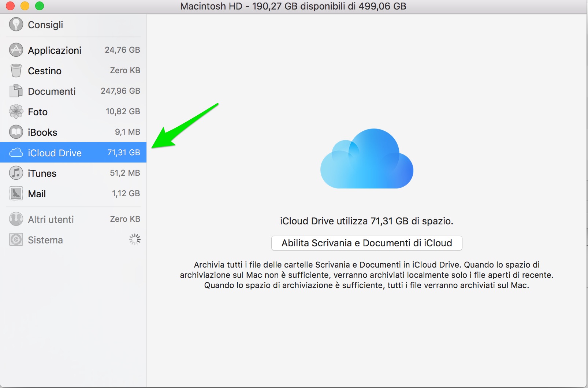The height and width of the screenshot is (388, 588).
Task: Open the iTunes label in sidebar
Action: tap(42, 173)
